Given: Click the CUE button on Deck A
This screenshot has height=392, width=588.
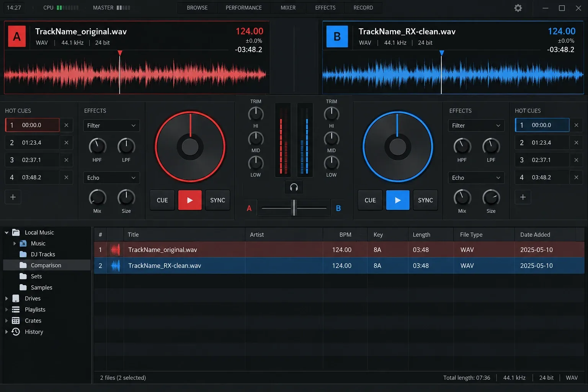Looking at the screenshot, I should tap(162, 200).
